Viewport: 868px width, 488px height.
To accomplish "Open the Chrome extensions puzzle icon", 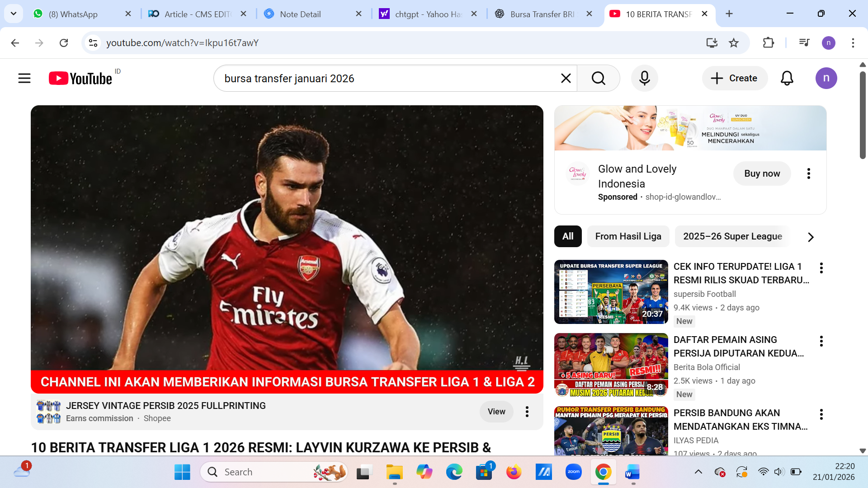I will click(768, 43).
